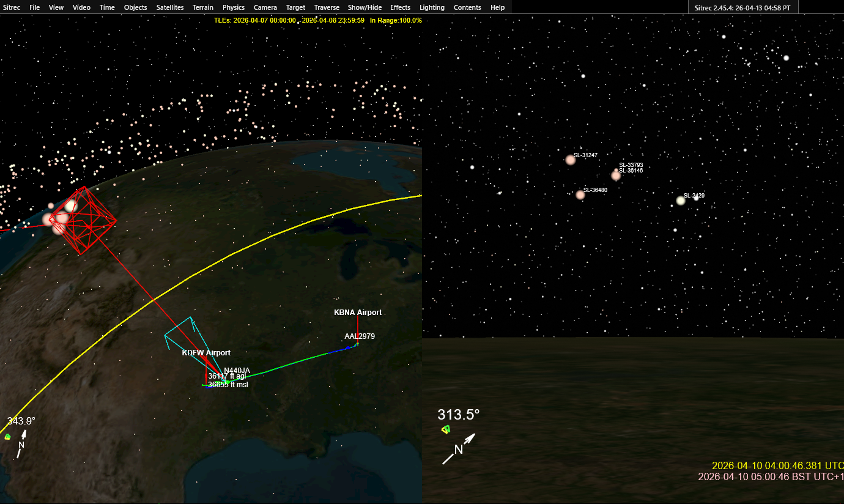This screenshot has width=844, height=504.
Task: Open the File menu
Action: tap(34, 7)
